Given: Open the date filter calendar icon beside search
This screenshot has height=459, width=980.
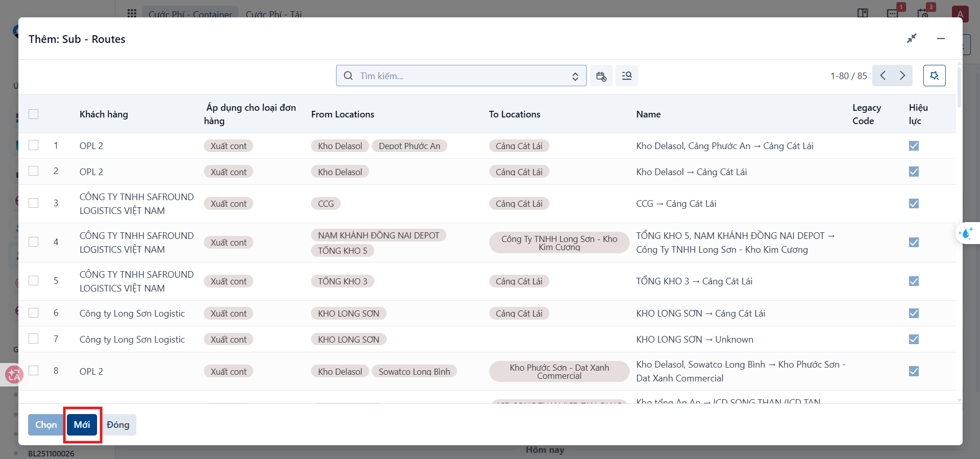Looking at the screenshot, I should [x=601, y=76].
